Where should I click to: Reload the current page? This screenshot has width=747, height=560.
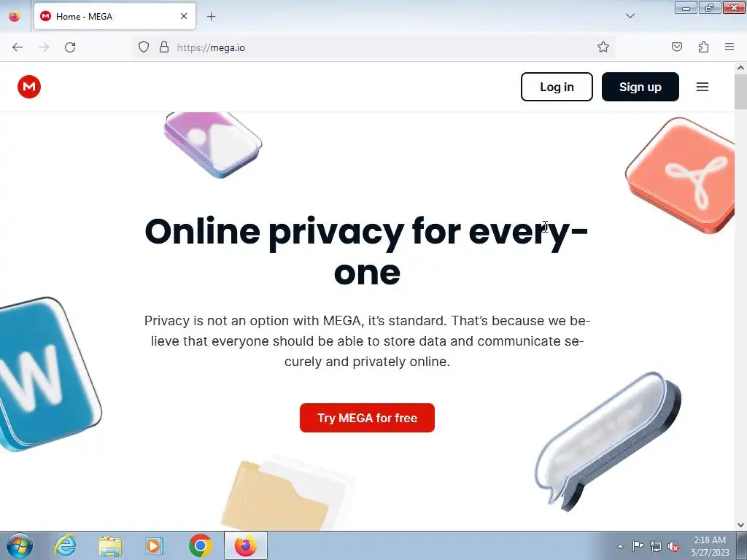click(x=70, y=47)
